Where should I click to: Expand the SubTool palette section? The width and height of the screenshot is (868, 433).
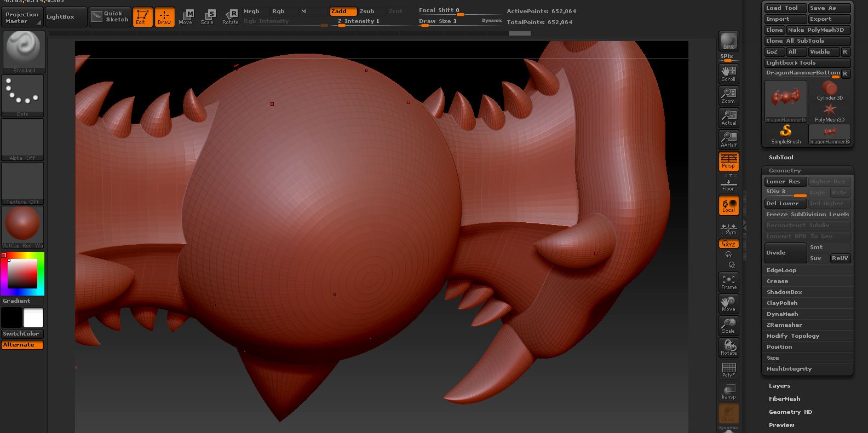coord(781,158)
